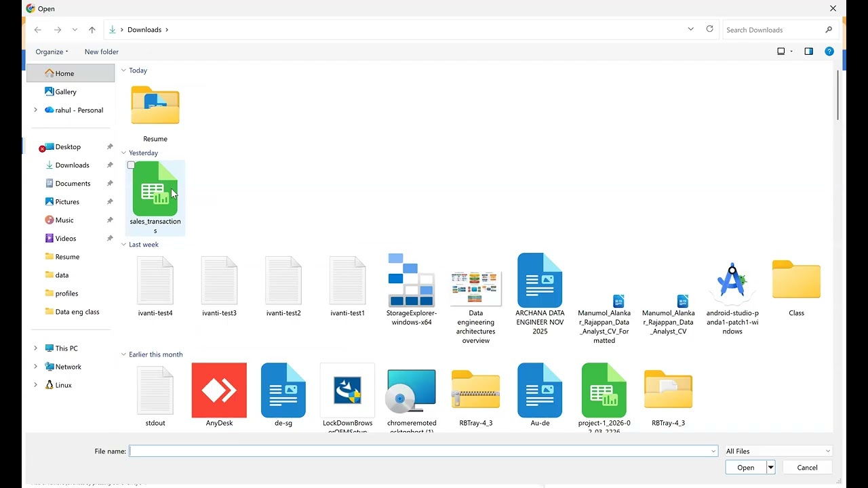Tick the checkbox on sales_transactions file
Image resolution: width=868 pixels, height=488 pixels.
[x=131, y=165]
